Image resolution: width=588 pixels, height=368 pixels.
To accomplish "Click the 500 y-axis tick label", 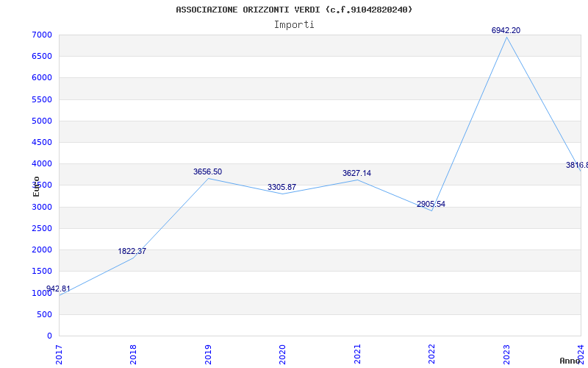I will (45, 314).
